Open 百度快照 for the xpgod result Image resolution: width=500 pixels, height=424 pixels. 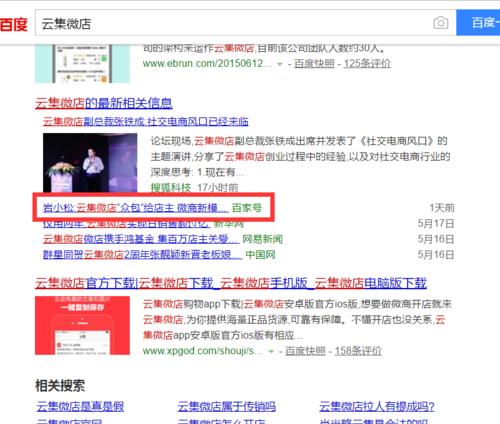pos(305,351)
